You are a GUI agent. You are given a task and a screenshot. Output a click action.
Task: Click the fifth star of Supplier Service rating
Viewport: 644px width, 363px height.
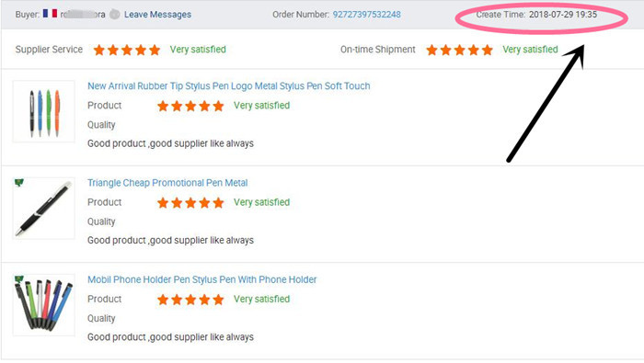point(155,50)
